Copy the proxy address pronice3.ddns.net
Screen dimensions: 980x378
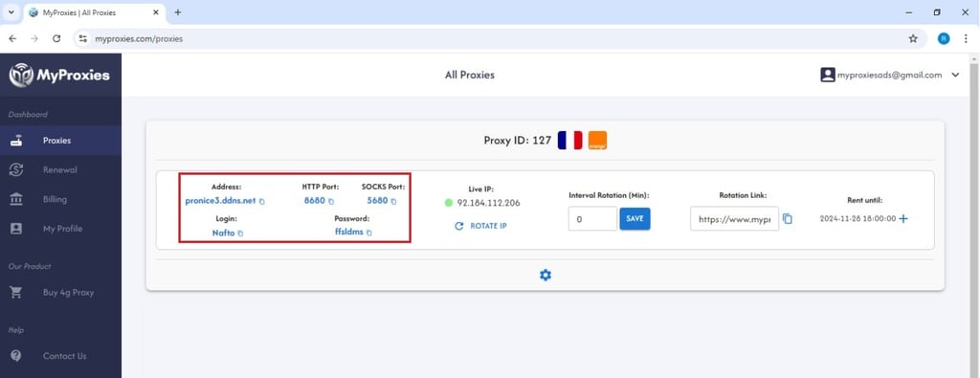[x=262, y=202]
